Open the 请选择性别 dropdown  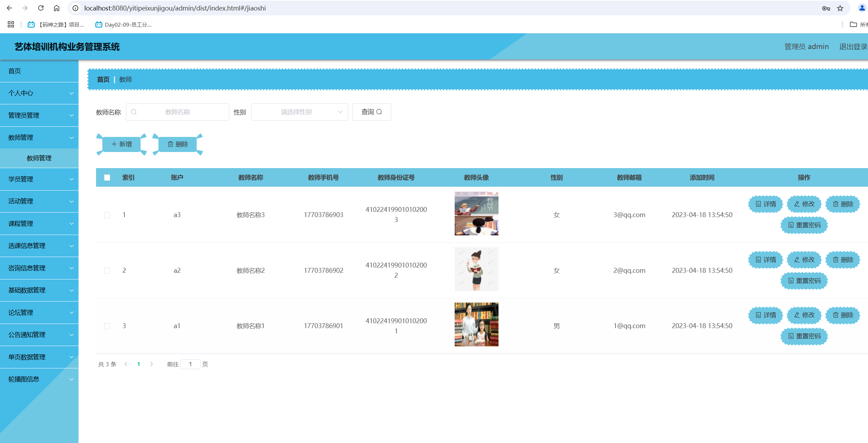[x=299, y=112]
